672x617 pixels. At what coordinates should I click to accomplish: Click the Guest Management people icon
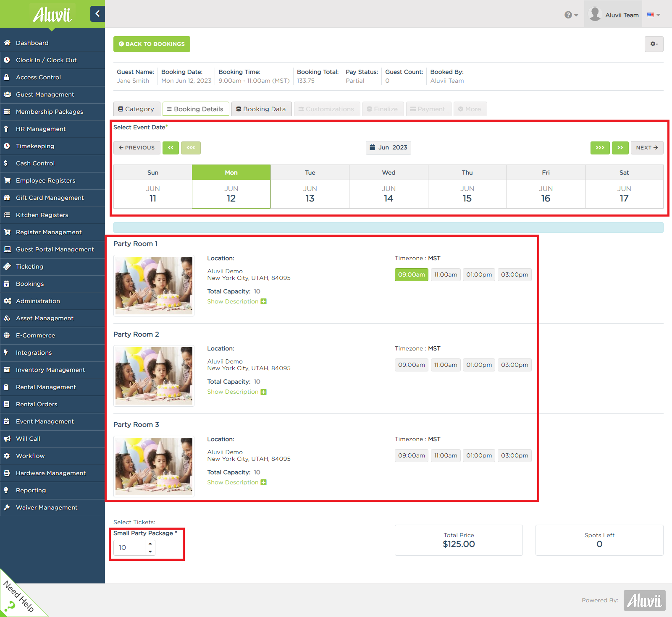point(7,94)
